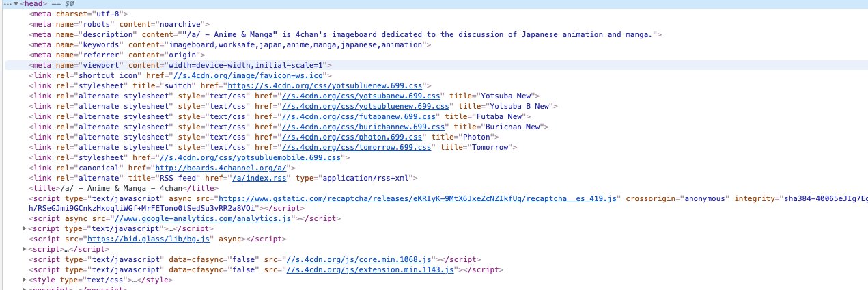The image size is (868, 290).
Task: Open the switch stylesheet yotsubluenew.699.css URL
Action: click(324, 85)
